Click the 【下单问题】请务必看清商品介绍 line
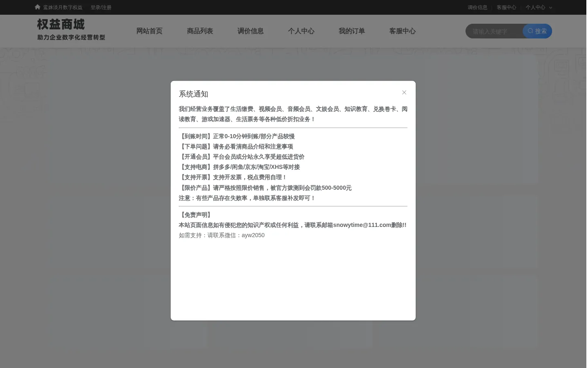Screen dimensions: 588x368 pyautogui.click(x=236, y=147)
